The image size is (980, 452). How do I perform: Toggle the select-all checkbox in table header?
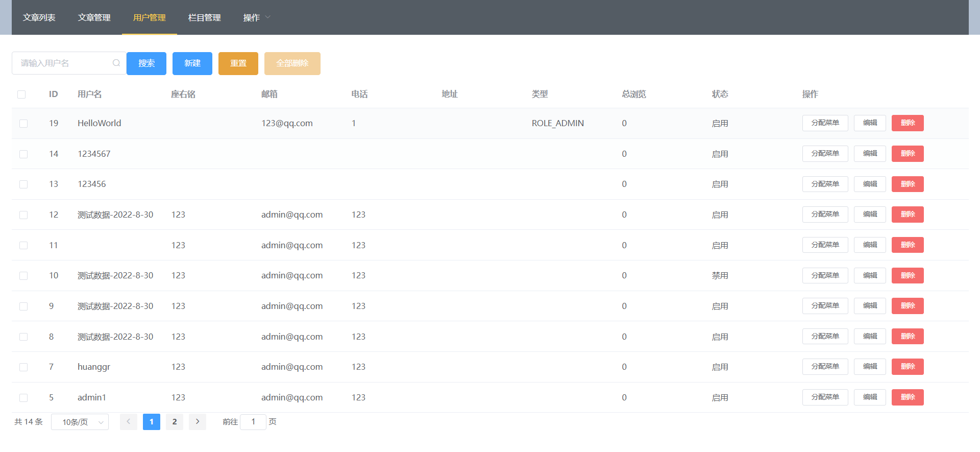coord(21,94)
